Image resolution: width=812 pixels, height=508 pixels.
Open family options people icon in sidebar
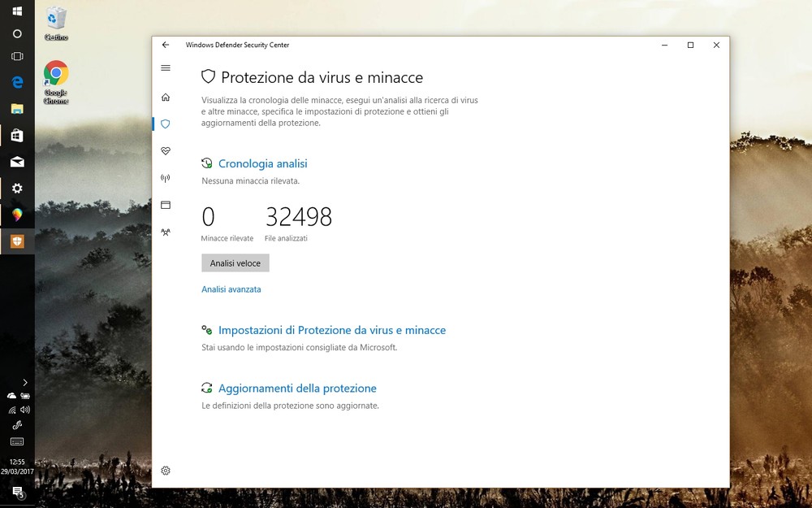tap(165, 232)
